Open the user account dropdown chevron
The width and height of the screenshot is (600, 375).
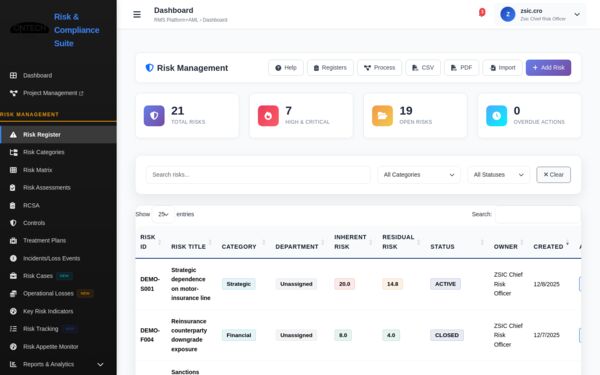point(577,15)
